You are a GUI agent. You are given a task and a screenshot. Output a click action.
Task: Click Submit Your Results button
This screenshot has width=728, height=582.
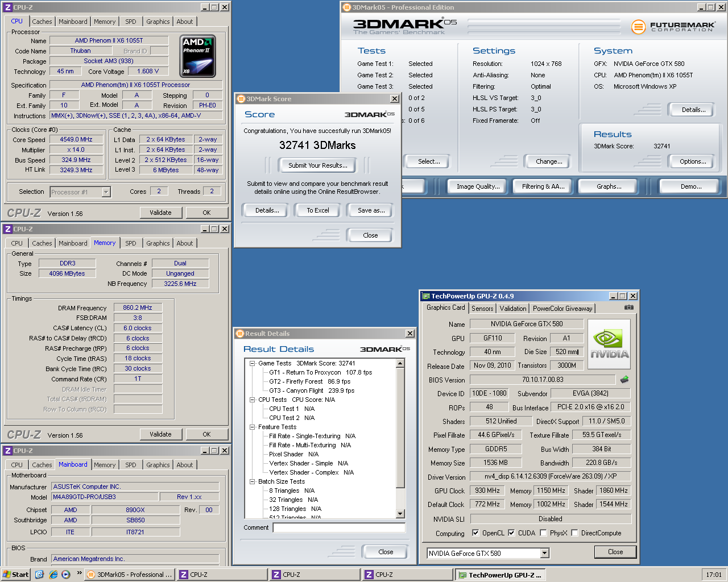(x=317, y=165)
